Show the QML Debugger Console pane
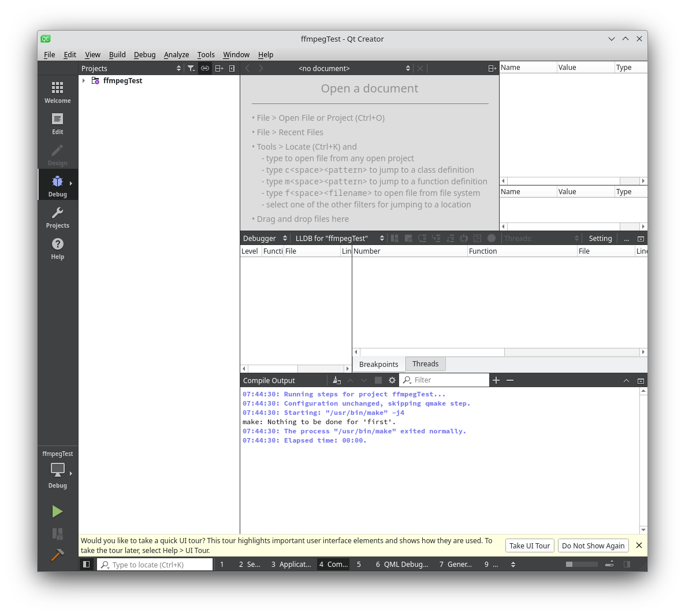Viewport: 685px width, 616px height. (402, 565)
